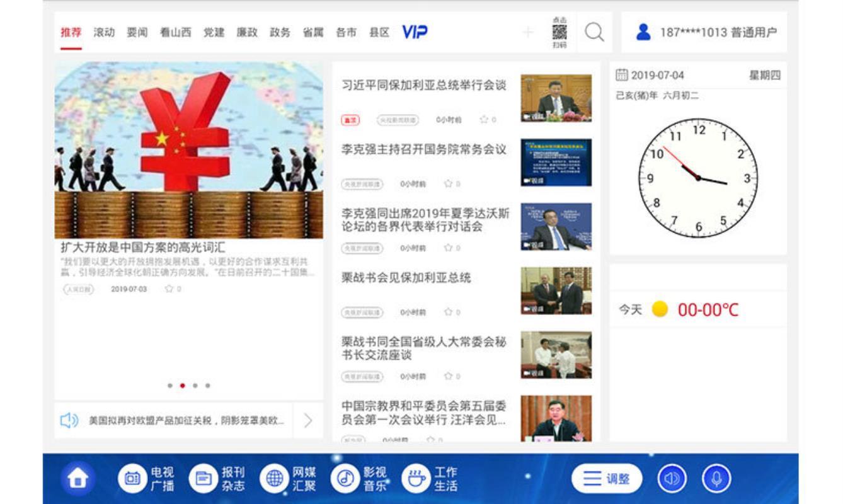Mute the speaker icon near bottom right
Screen dimensions: 843x504
pyautogui.click(x=671, y=479)
